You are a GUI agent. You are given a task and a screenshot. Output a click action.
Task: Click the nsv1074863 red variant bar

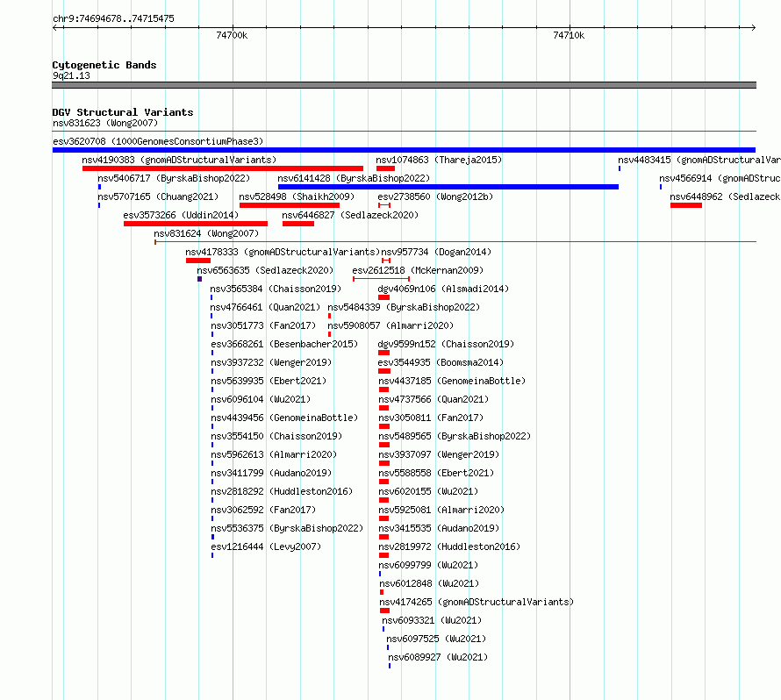[385, 168]
